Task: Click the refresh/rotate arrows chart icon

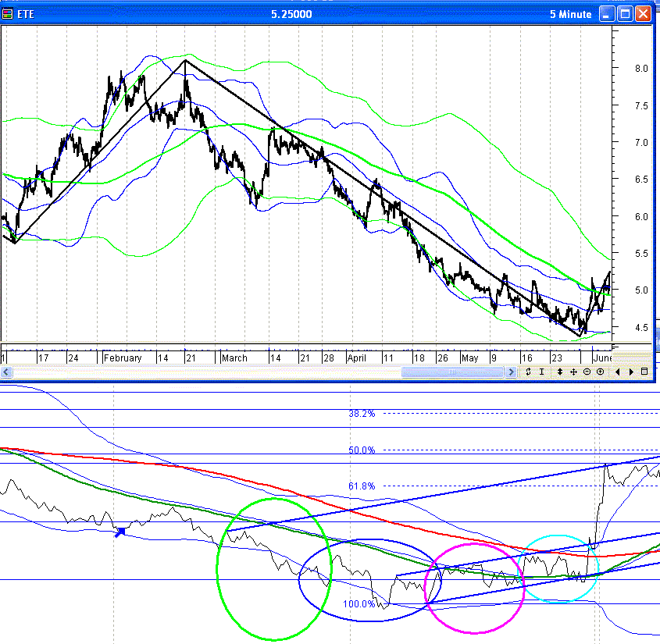Action: 528,372
